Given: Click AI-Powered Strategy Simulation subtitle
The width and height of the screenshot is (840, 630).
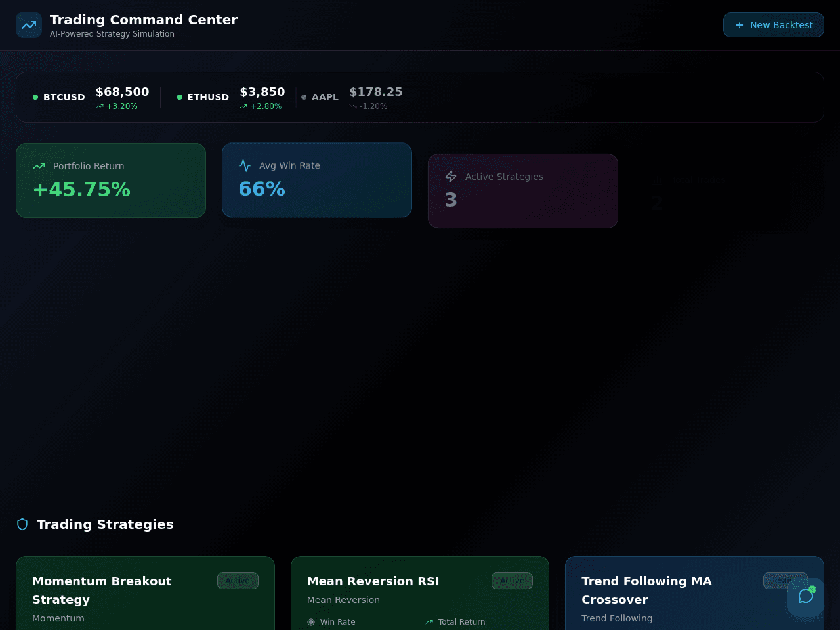Looking at the screenshot, I should coord(112,34).
